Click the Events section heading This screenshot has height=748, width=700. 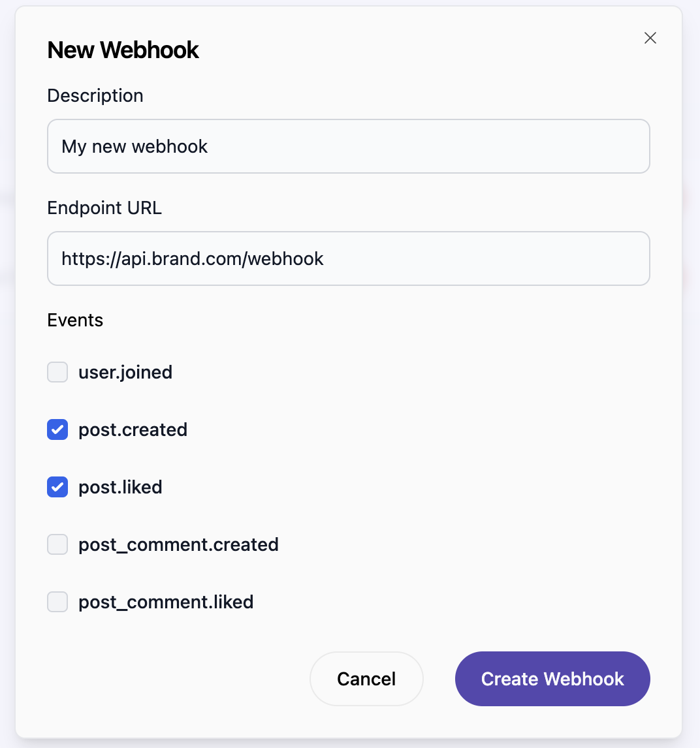tap(75, 320)
